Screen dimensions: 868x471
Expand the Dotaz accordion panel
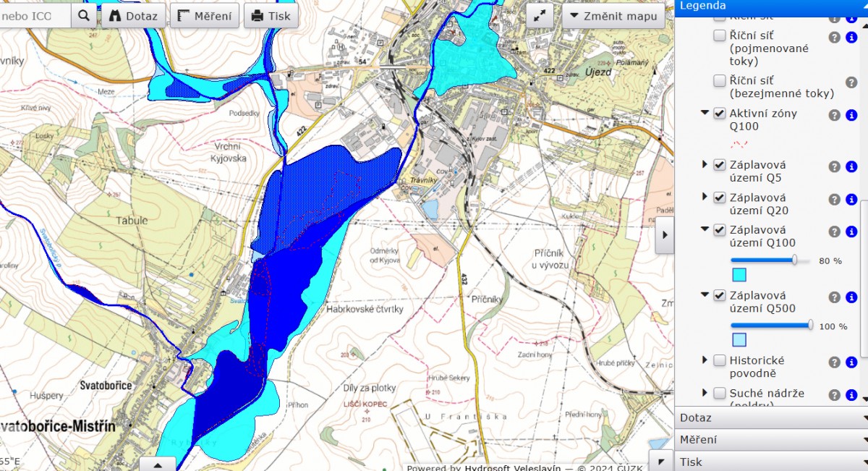(770, 417)
